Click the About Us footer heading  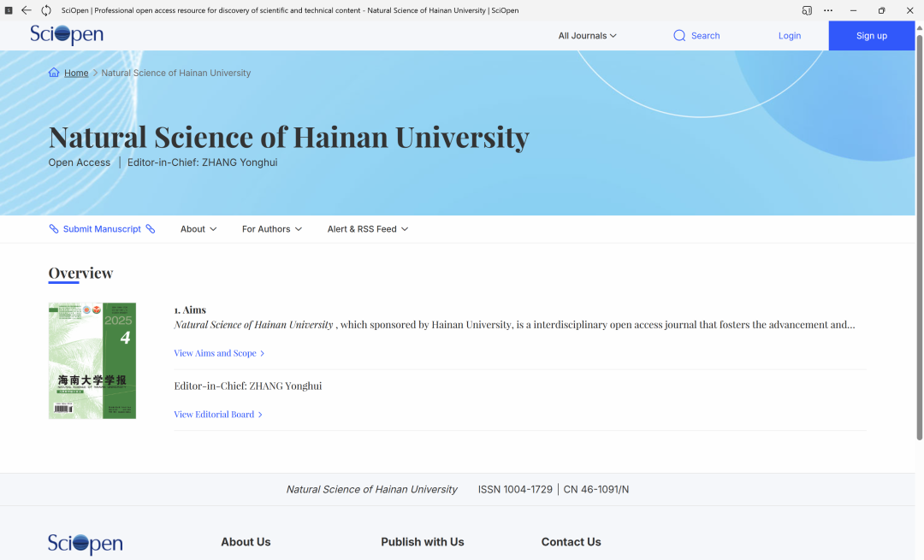coord(246,542)
